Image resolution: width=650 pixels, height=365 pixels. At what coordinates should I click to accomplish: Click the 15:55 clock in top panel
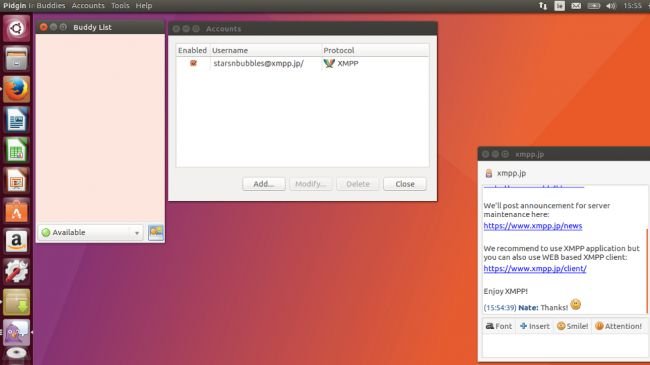(x=632, y=5)
